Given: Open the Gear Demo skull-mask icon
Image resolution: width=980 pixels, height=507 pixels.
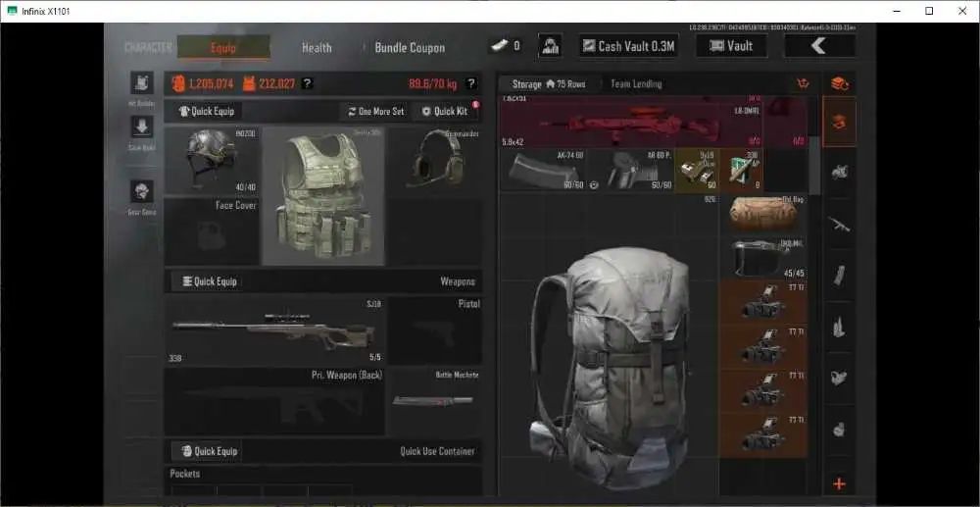Looking at the screenshot, I should (142, 191).
